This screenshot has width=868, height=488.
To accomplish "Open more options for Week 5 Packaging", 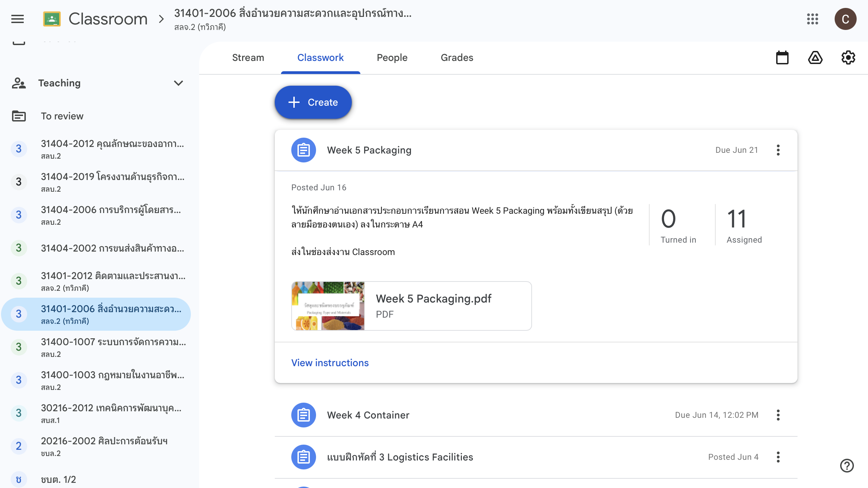I will pos(778,150).
